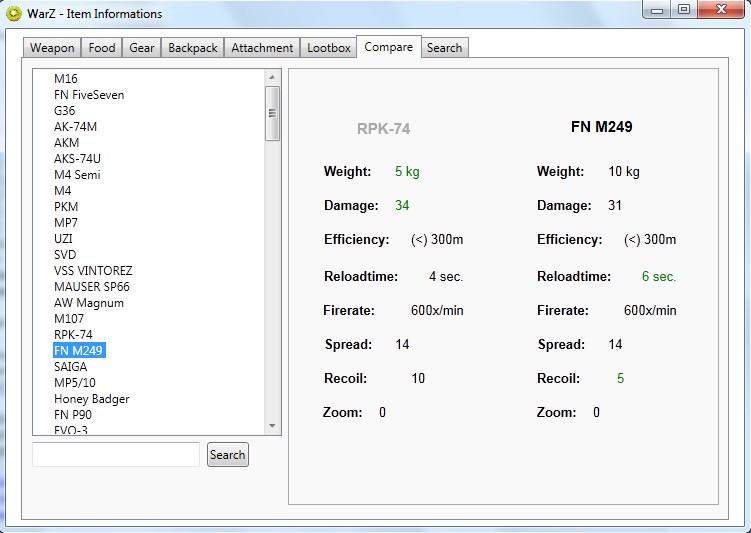Close the WarZ Item Informations window

point(721,10)
